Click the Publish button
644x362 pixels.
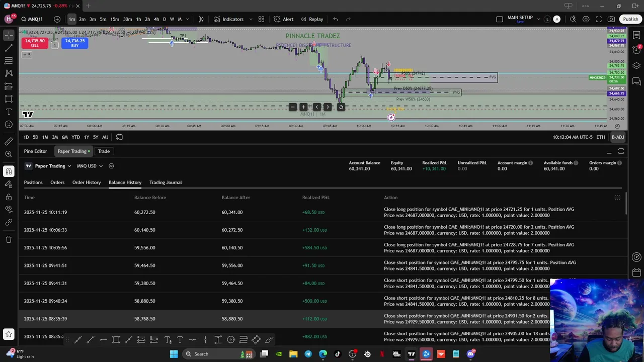click(x=630, y=19)
